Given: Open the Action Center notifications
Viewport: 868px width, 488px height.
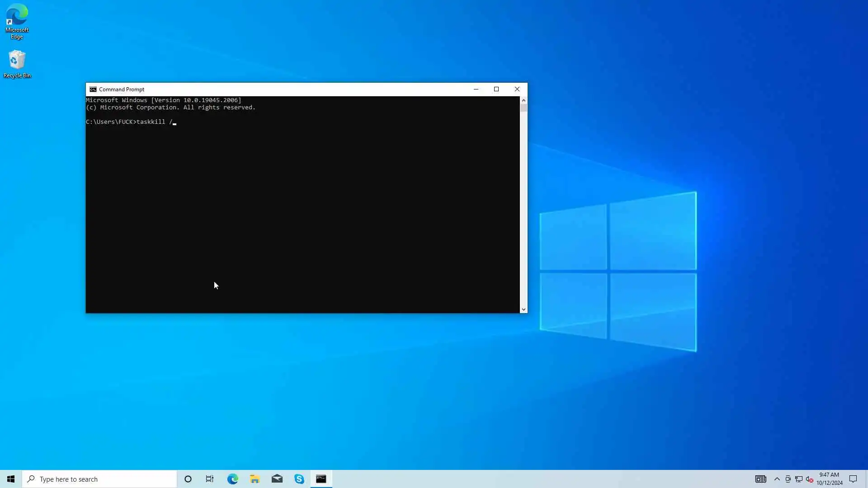Looking at the screenshot, I should tap(853, 479).
